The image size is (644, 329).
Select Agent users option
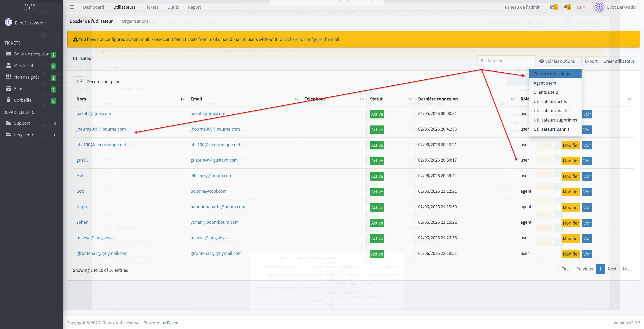pos(555,83)
